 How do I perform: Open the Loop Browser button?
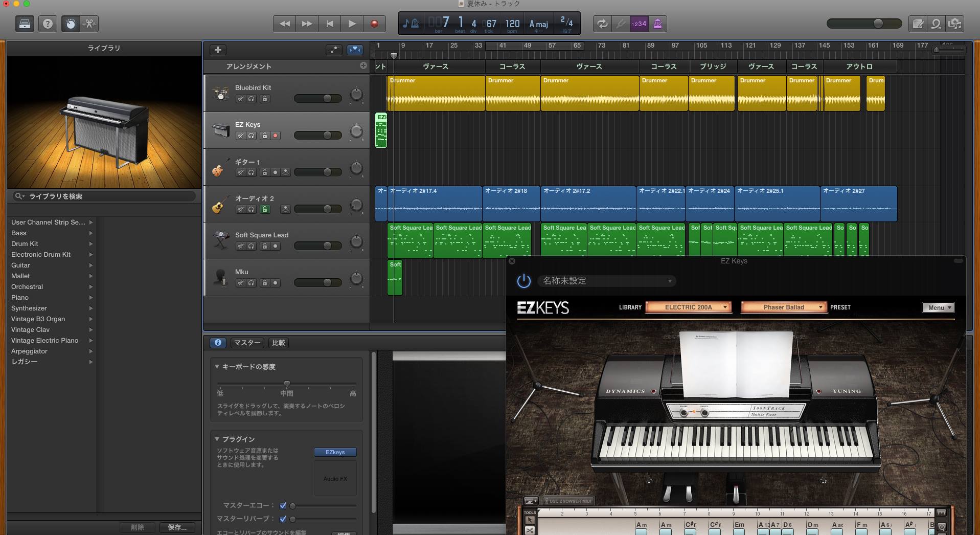coord(936,24)
